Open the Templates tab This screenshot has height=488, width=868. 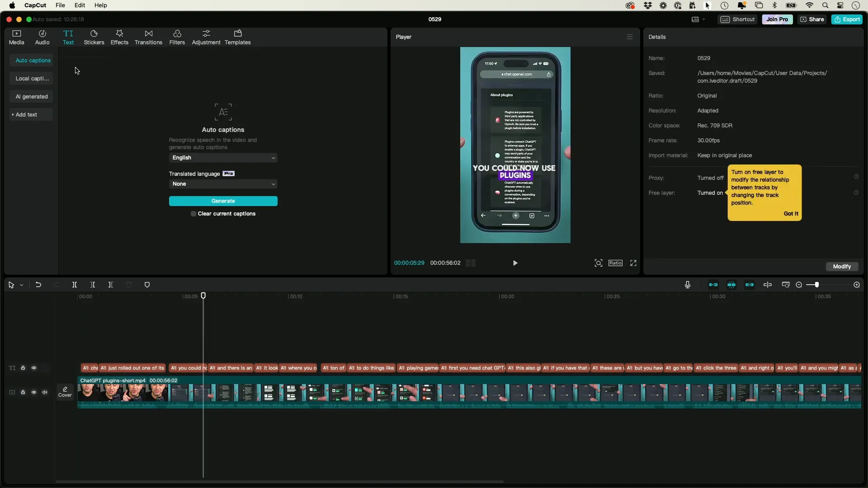click(237, 38)
